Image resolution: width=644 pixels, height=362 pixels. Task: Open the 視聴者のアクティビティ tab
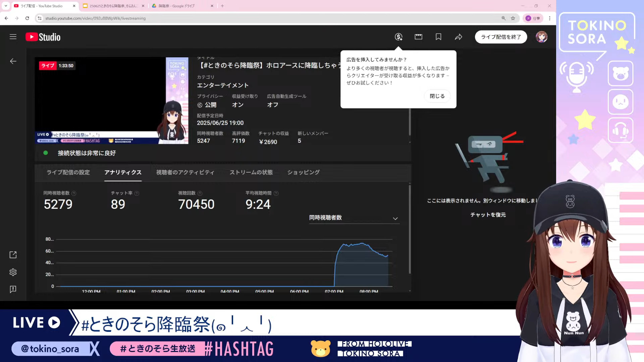point(185,172)
